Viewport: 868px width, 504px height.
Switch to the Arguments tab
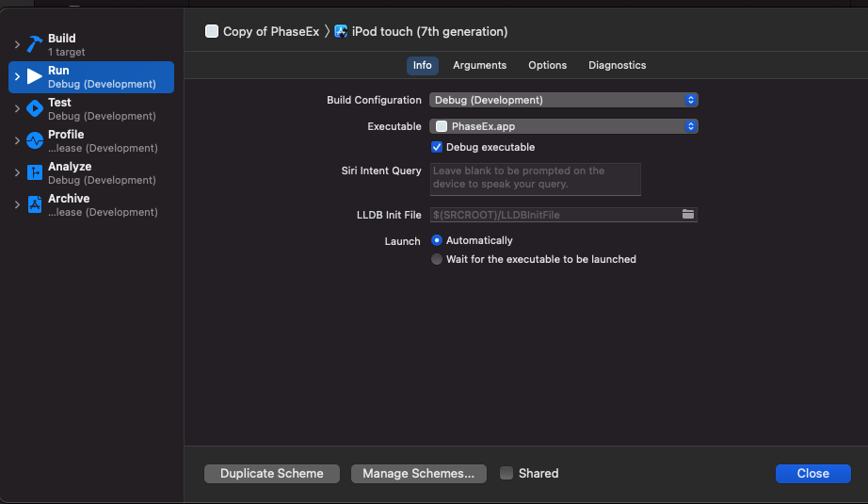point(479,65)
